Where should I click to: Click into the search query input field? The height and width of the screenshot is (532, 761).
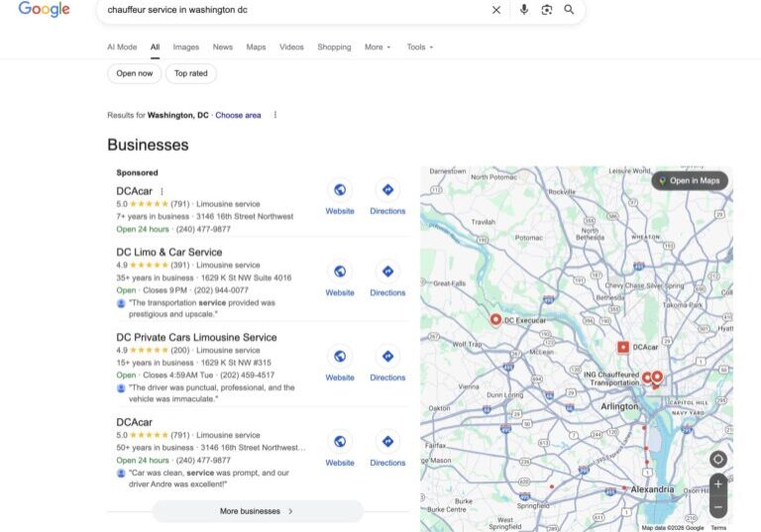[291, 10]
